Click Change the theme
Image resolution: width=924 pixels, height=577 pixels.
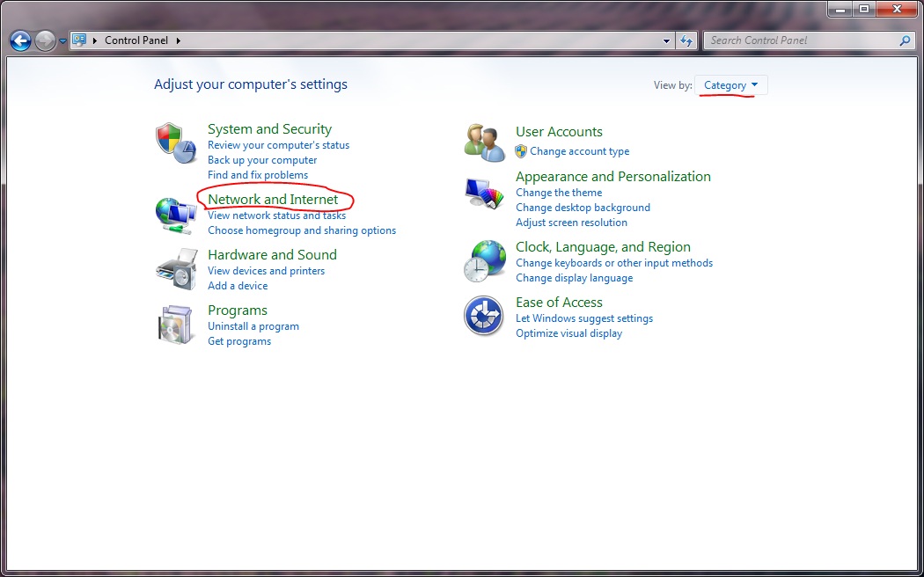tap(559, 193)
